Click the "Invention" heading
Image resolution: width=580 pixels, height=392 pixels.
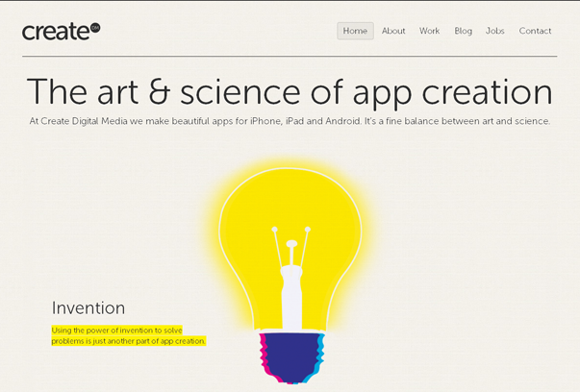88,307
